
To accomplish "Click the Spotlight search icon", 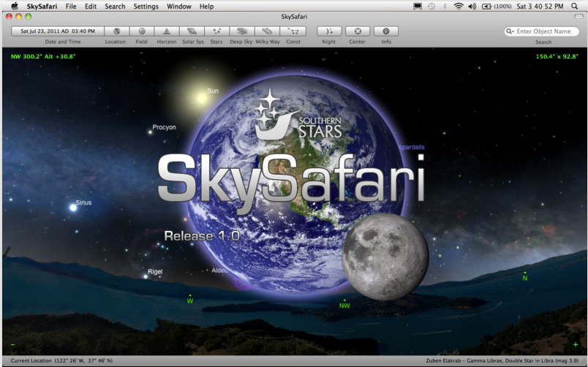I will tap(575, 7).
